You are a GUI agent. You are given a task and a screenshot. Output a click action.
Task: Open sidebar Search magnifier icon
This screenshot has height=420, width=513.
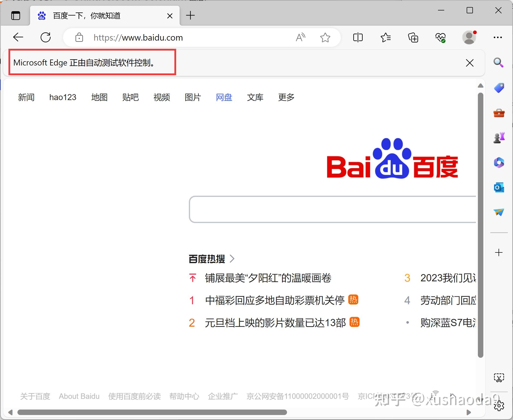(x=499, y=62)
